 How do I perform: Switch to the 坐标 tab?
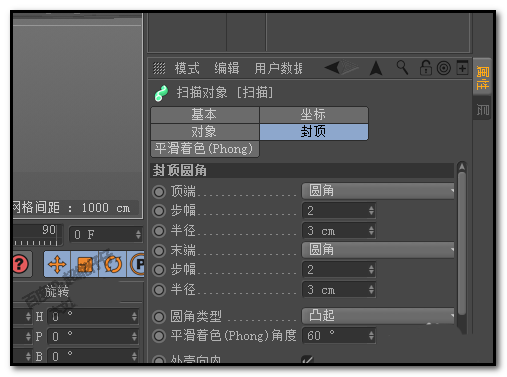point(314,115)
